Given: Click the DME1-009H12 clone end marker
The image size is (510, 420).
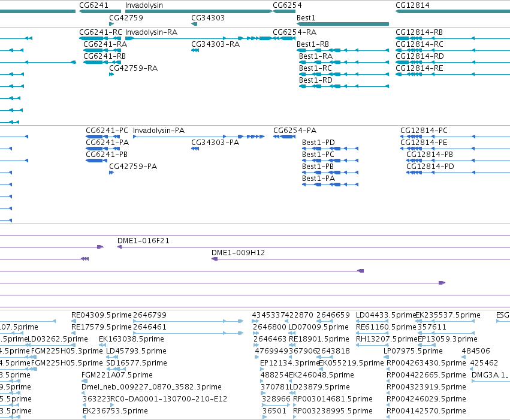Looking at the screenshot, I should 215,259.
